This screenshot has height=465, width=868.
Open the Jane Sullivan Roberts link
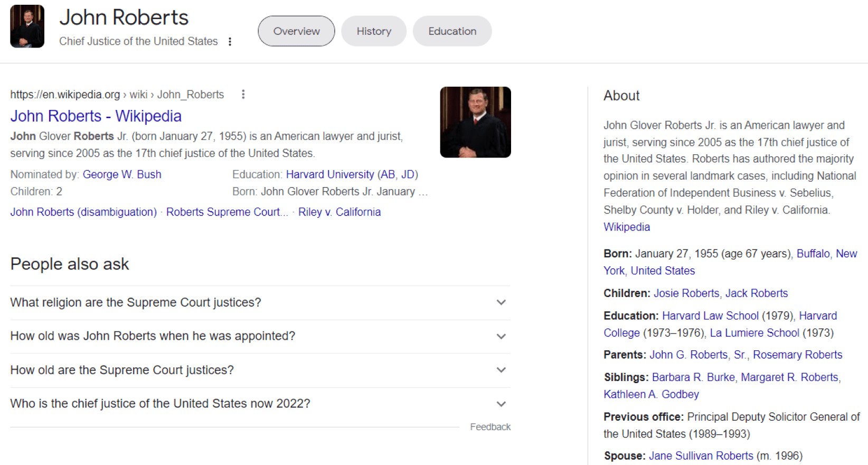(701, 456)
